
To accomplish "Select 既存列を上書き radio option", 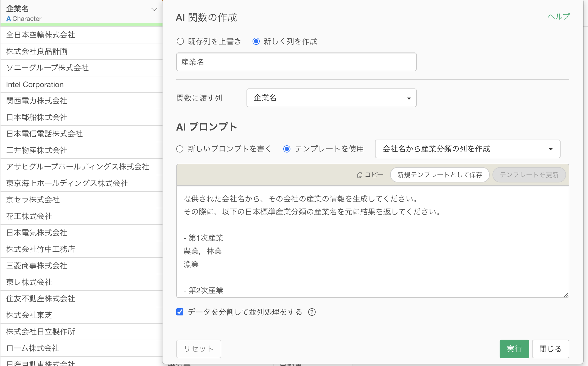I will tap(180, 41).
